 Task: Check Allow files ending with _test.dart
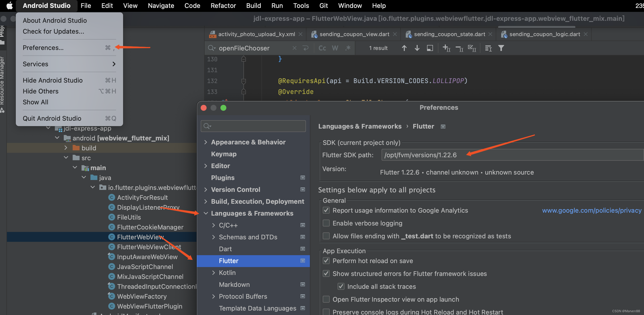pyautogui.click(x=326, y=236)
